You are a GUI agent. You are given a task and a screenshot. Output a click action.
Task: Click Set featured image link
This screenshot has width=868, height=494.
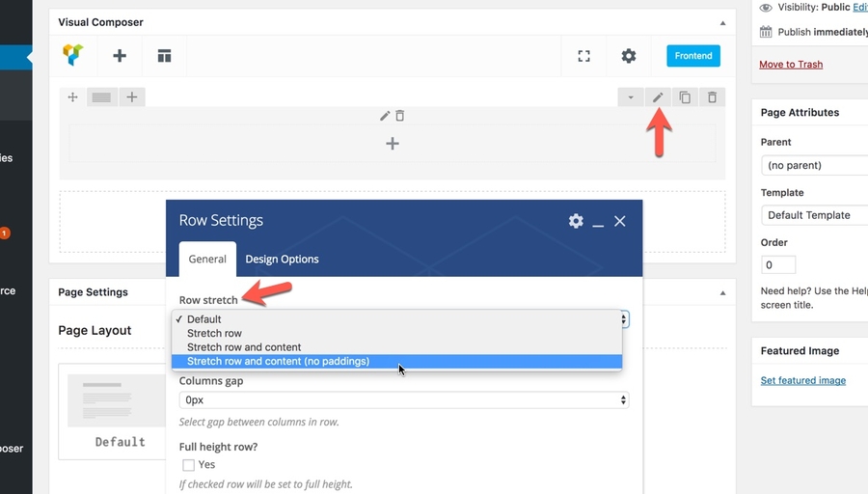coord(802,380)
